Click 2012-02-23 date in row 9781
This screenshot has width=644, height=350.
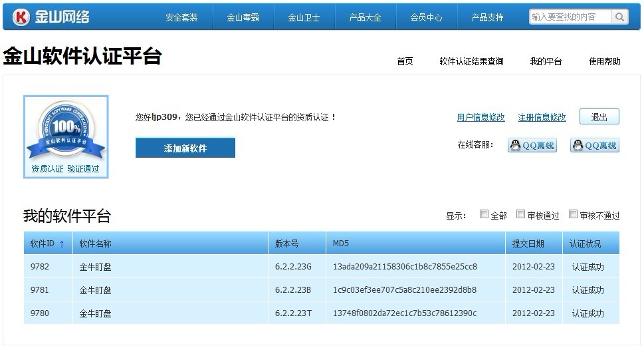(x=534, y=290)
